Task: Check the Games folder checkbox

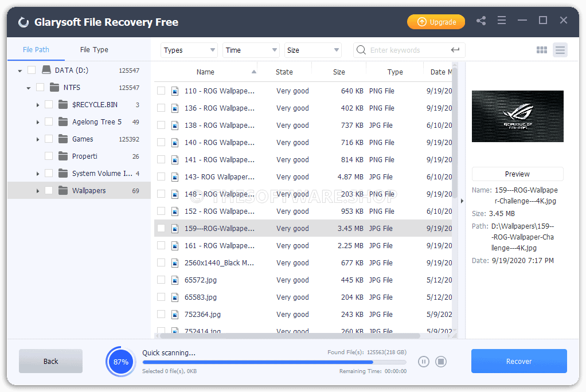Action: click(49, 139)
